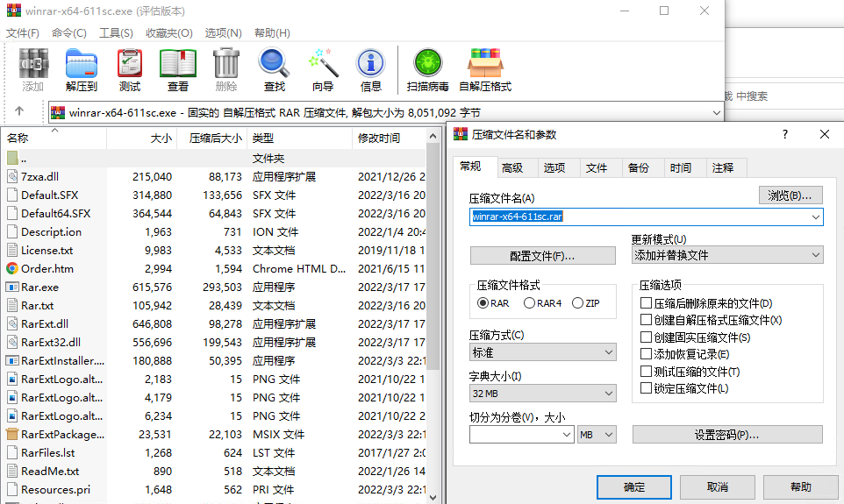This screenshot has height=504, width=844.
Task: Click the 帮助 button in dialog
Action: pyautogui.click(x=801, y=487)
